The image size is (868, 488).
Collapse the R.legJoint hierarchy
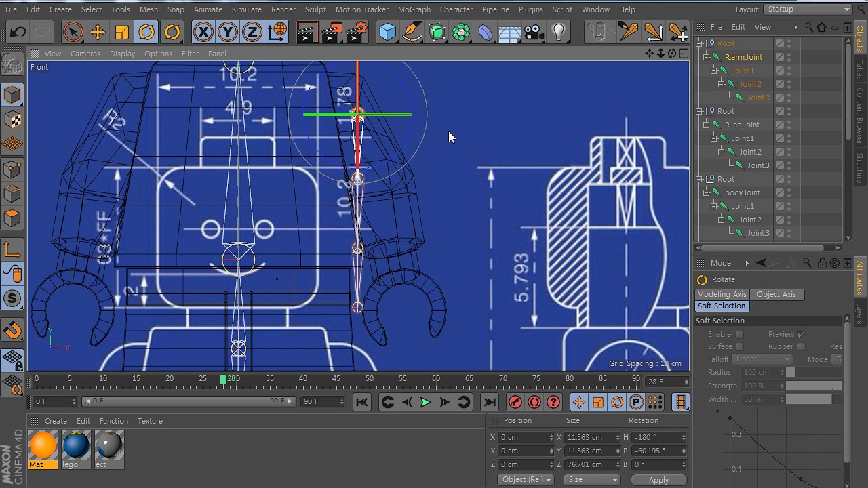click(x=706, y=125)
